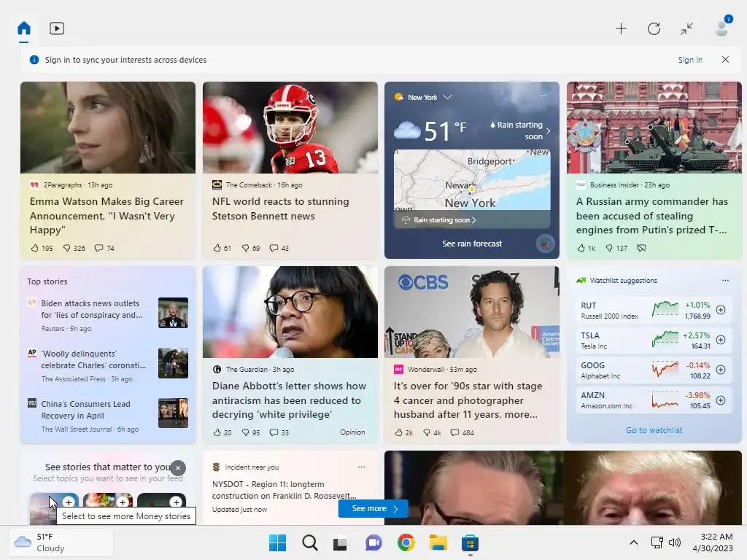The image size is (747, 560).
Task: Dislike the Diane Abbott story
Action: click(251, 432)
